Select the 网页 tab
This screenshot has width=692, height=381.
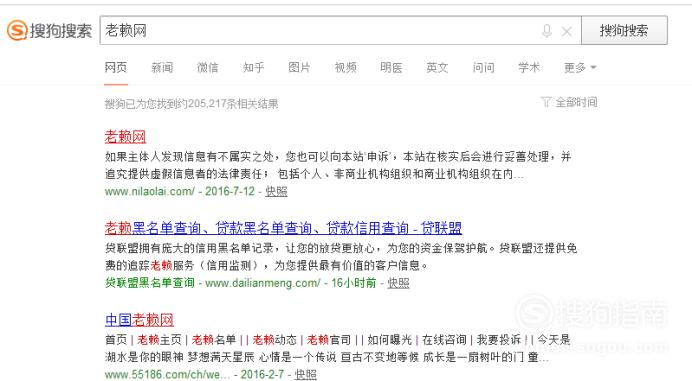[x=116, y=68]
